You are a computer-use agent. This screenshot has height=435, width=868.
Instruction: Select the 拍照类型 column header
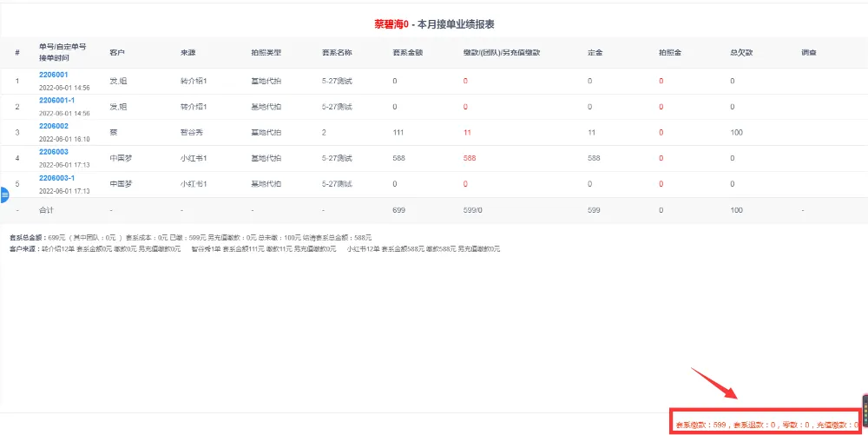[266, 53]
